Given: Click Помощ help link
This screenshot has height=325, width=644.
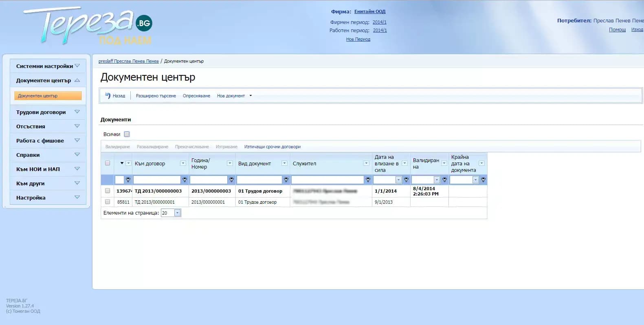Looking at the screenshot, I should (x=617, y=29).
